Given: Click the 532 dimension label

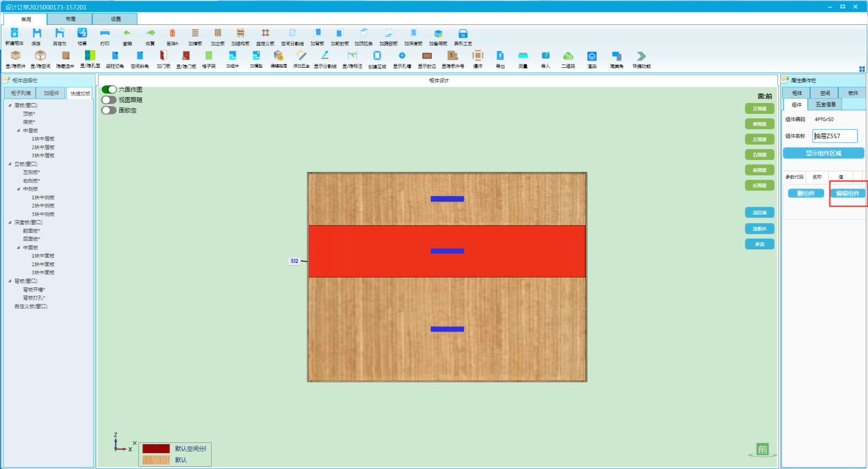Looking at the screenshot, I should [x=295, y=261].
